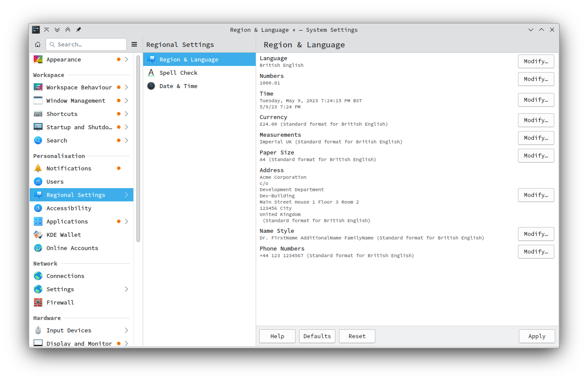Click the Appearance icon in sidebar
This screenshot has width=588, height=382.
pyautogui.click(x=38, y=59)
